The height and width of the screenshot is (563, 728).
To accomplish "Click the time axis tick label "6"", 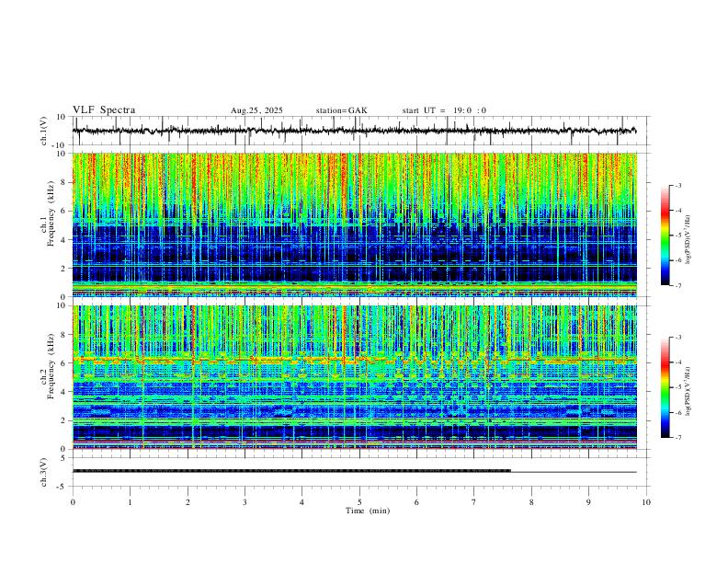I will click(416, 502).
